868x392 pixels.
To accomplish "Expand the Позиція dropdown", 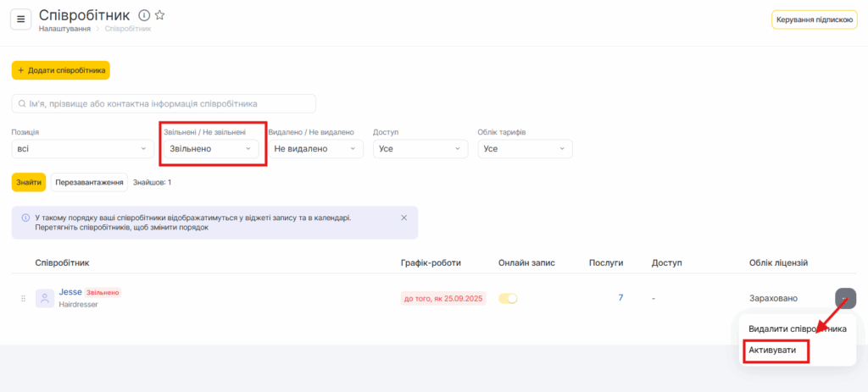I will point(82,149).
